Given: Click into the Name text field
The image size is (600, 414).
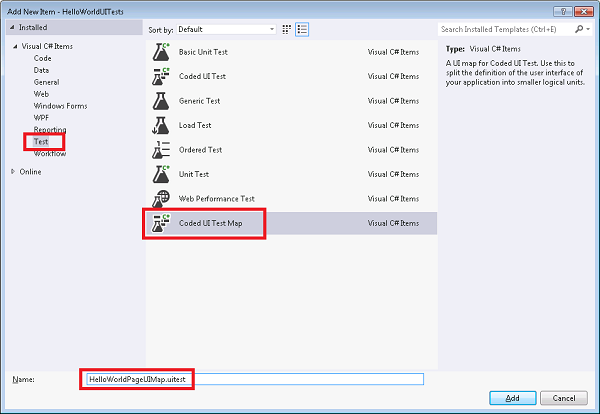Looking at the screenshot, I should click(x=300, y=380).
